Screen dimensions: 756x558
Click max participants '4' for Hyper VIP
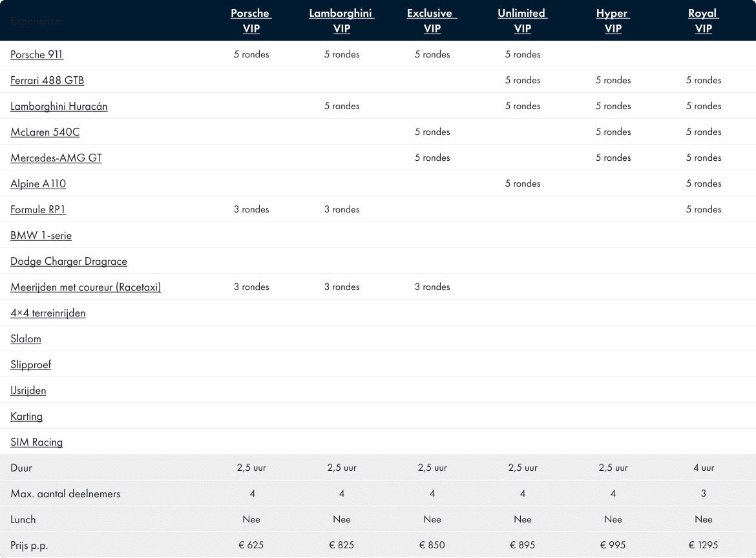point(613,493)
